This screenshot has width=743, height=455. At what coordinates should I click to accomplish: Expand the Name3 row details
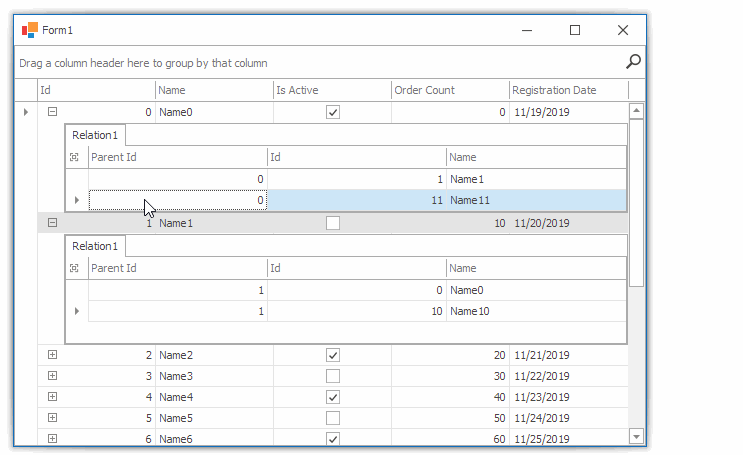click(53, 375)
